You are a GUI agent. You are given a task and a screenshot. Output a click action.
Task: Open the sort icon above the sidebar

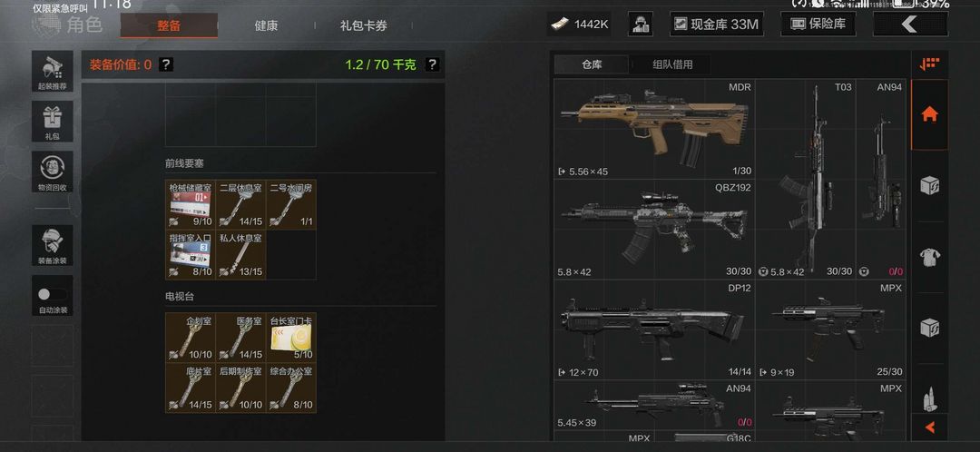point(929,64)
